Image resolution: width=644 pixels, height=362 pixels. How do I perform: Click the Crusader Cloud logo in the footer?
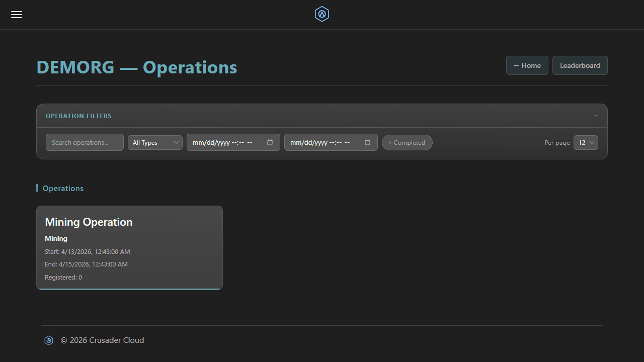point(49,340)
